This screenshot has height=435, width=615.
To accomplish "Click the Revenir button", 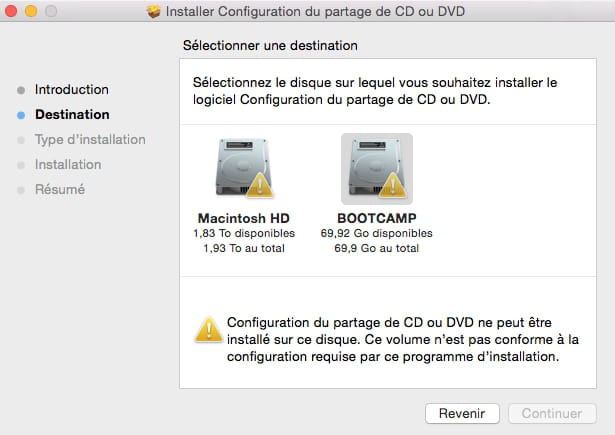I will click(x=462, y=413).
